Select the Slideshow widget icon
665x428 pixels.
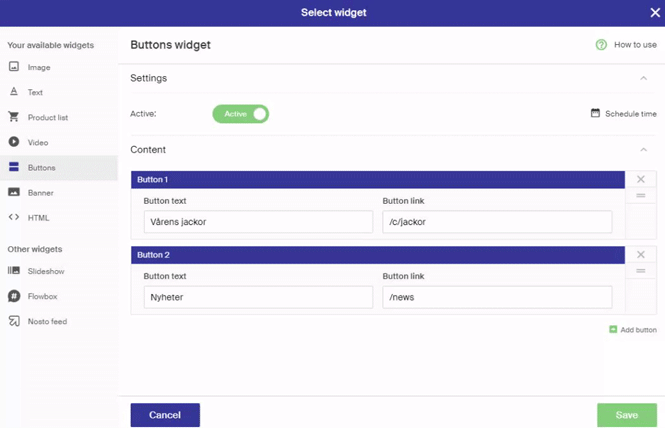tap(14, 271)
